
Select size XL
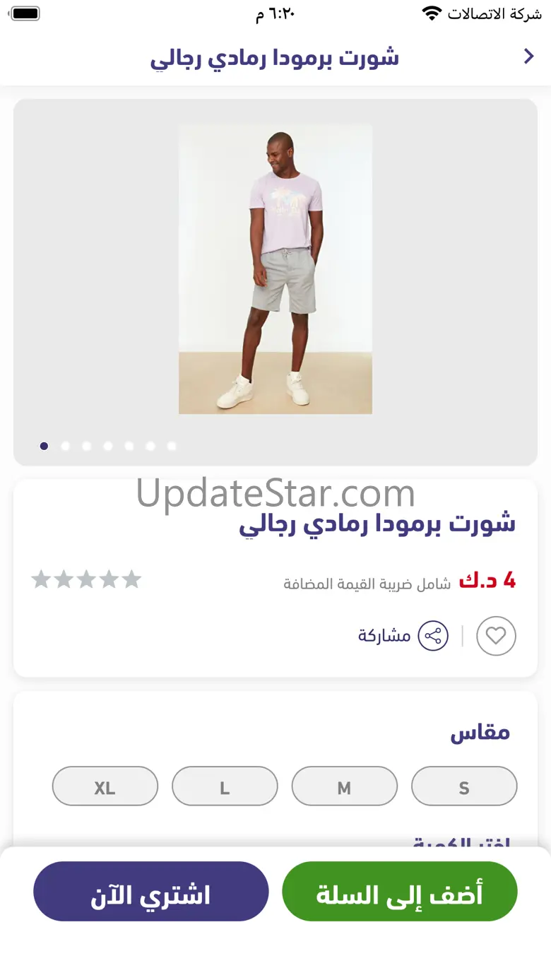coord(105,786)
